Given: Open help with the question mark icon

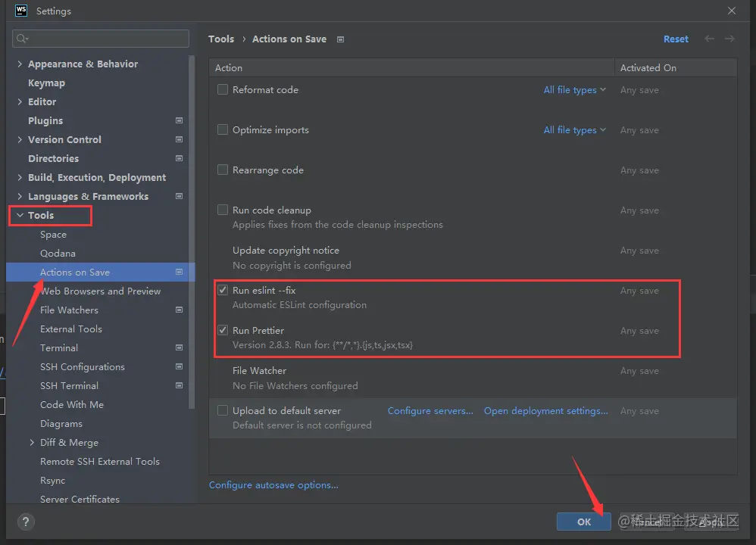Looking at the screenshot, I should [x=26, y=522].
